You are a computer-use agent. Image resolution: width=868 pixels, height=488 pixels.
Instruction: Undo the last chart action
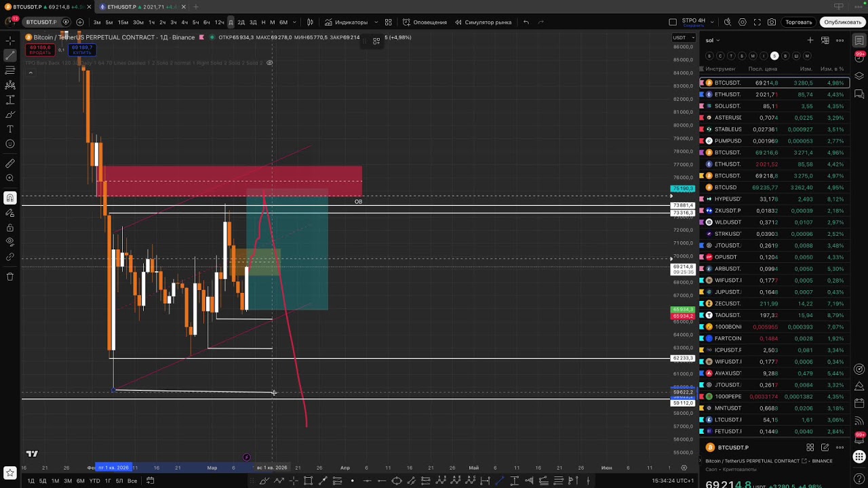[526, 22]
